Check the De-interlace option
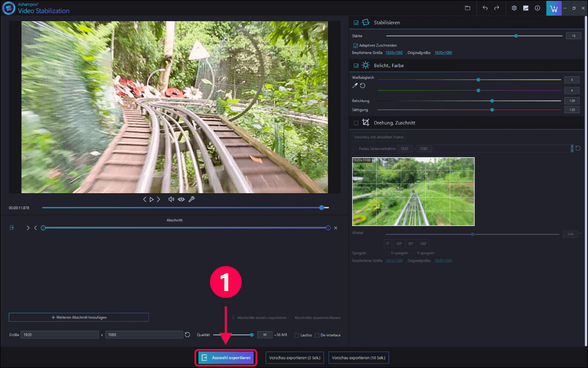Screen dimensions: 588x368 click(x=317, y=335)
